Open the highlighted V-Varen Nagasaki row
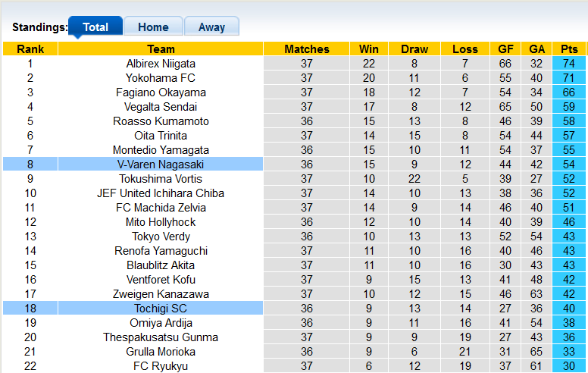Screen dimensions: 588x373 click(x=161, y=165)
